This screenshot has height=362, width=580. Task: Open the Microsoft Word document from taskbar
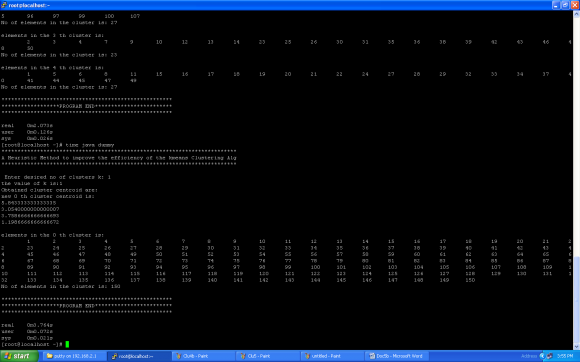pos(397,356)
